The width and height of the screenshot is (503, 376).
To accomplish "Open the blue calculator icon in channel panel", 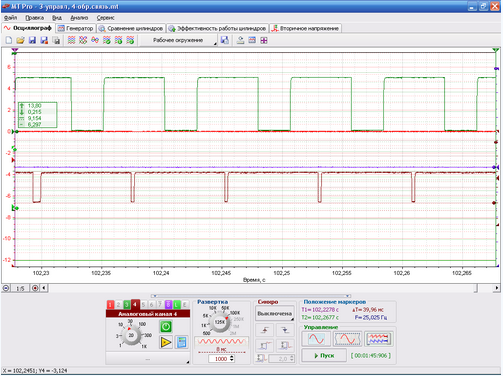I will (x=182, y=342).
